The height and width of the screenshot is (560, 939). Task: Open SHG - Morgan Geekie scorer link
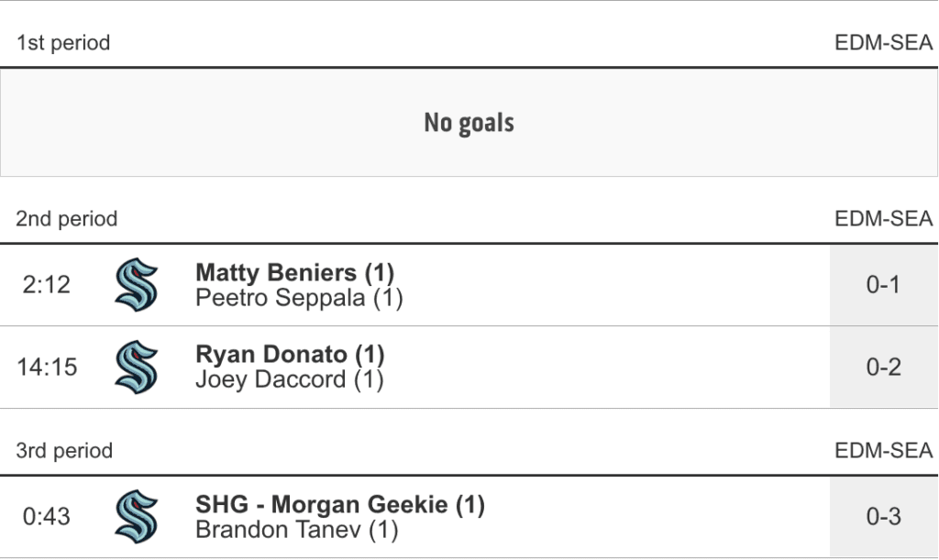(339, 504)
